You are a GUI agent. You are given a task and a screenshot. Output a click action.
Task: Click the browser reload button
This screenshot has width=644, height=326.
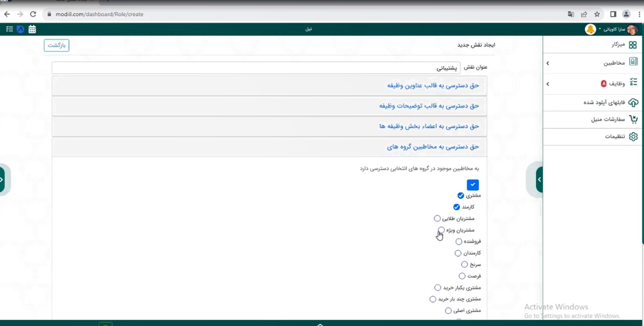click(x=33, y=14)
